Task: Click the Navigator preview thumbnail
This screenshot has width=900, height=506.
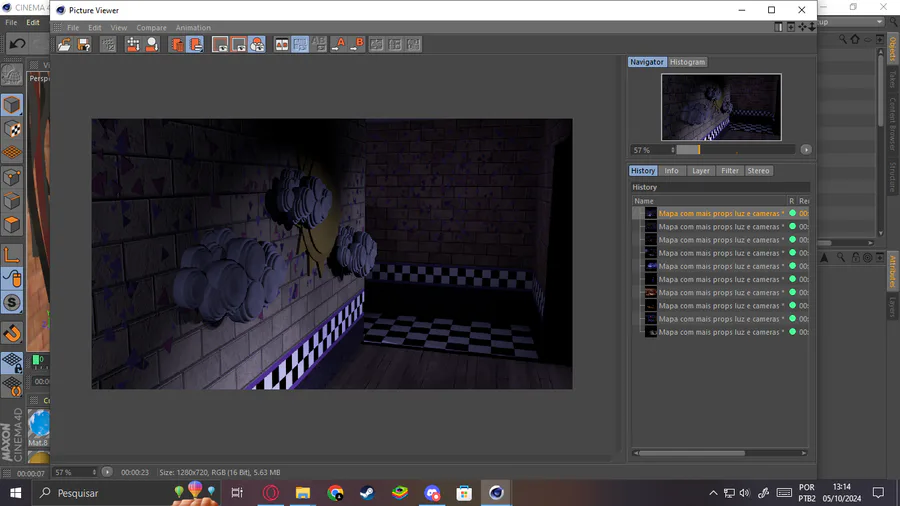Action: [x=721, y=107]
